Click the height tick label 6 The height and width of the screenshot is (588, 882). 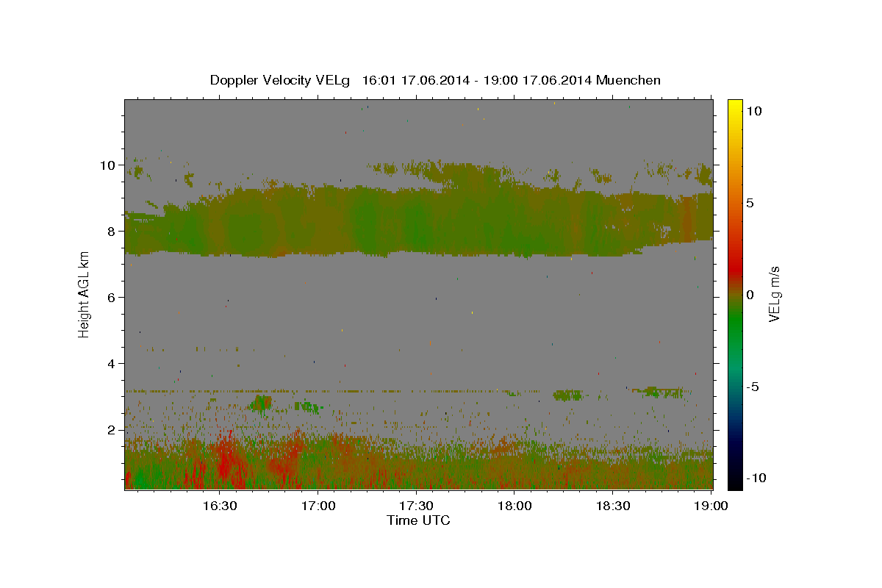[x=112, y=298]
